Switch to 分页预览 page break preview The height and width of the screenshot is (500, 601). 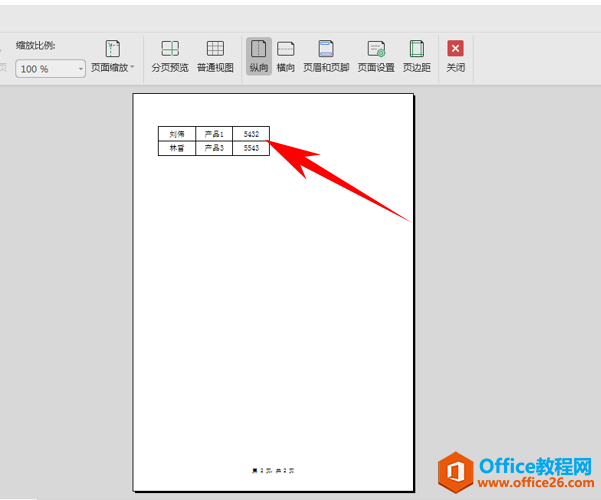coord(170,57)
